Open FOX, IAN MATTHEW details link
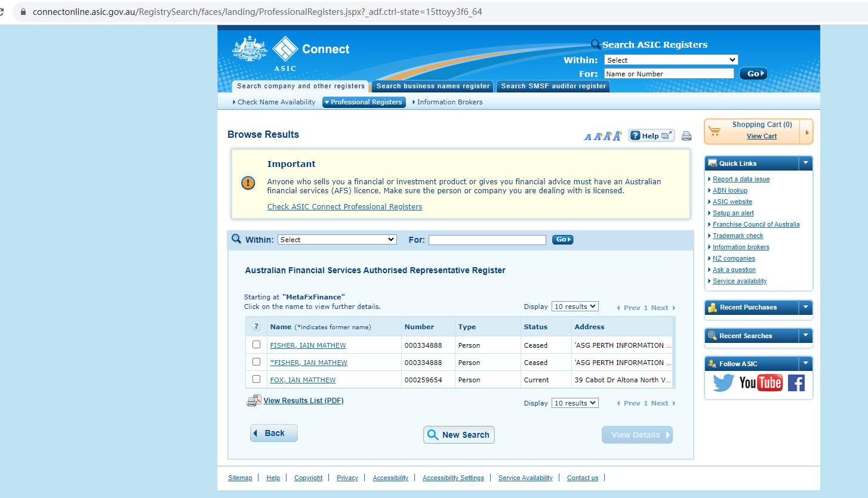Image resolution: width=868 pixels, height=498 pixels. click(303, 380)
